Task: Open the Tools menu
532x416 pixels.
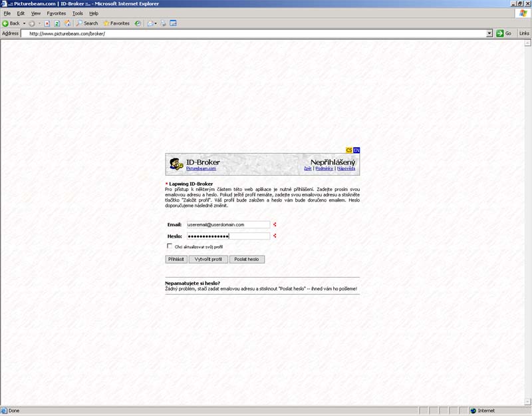Action: point(78,13)
